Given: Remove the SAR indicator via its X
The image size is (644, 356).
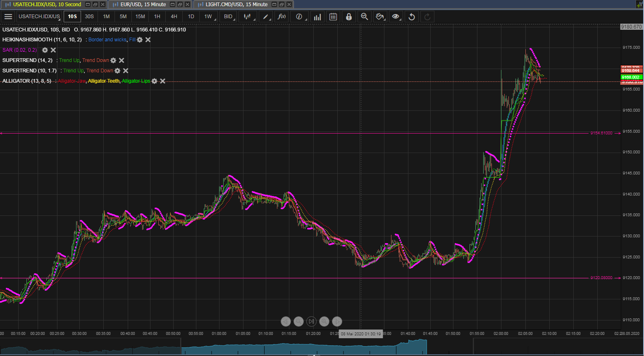Looking at the screenshot, I should click(x=53, y=50).
